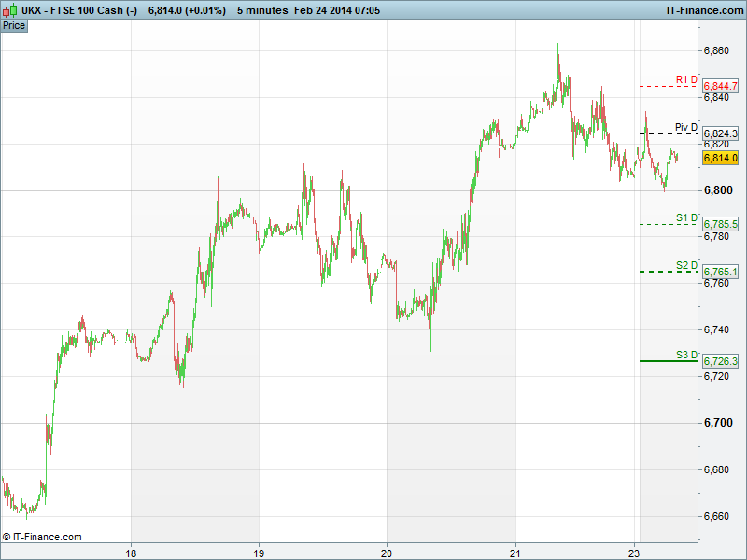The width and height of the screenshot is (747, 560).
Task: Select the Price panel tab
Action: tap(14, 25)
